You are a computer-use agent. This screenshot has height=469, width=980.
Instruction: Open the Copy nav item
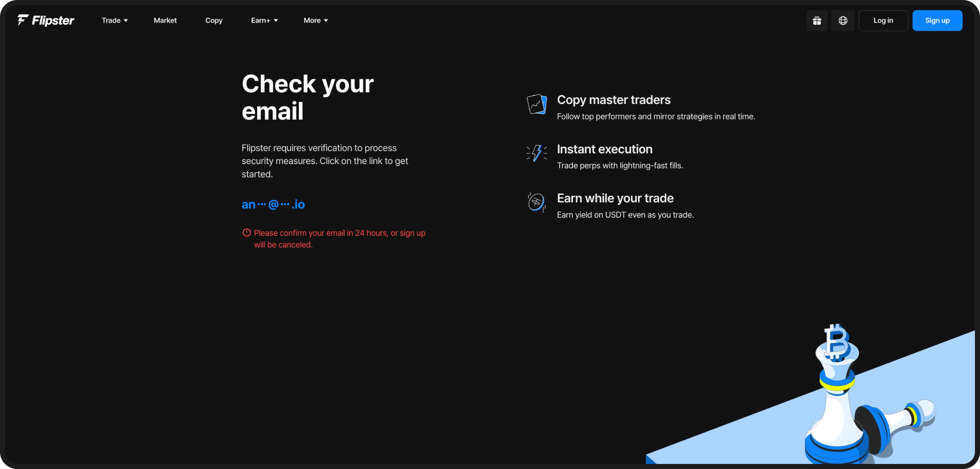point(214,21)
